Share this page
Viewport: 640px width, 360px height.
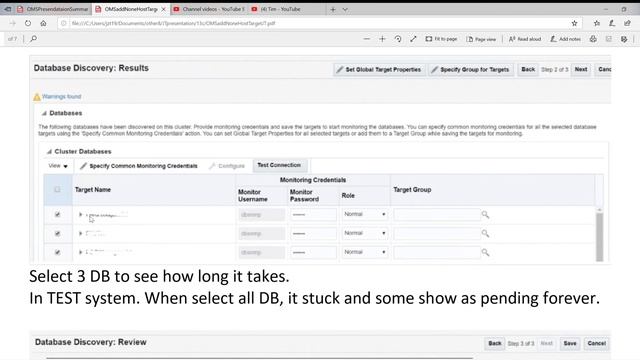[627, 23]
